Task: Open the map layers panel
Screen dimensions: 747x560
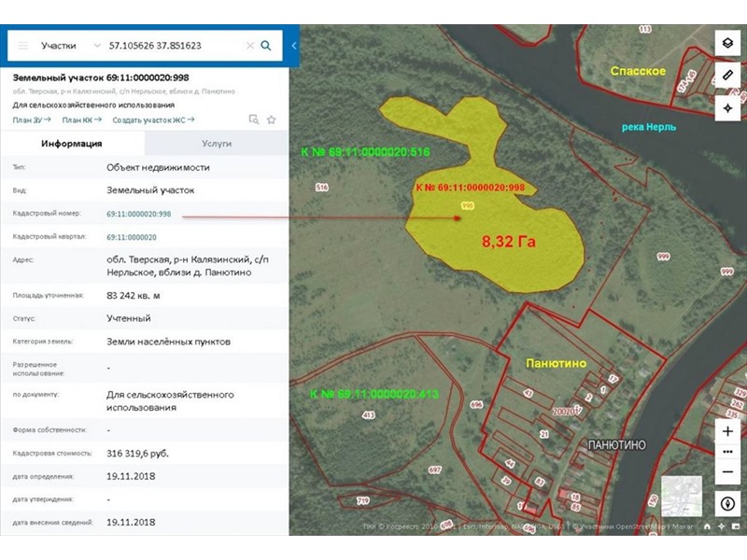Action: point(727,44)
